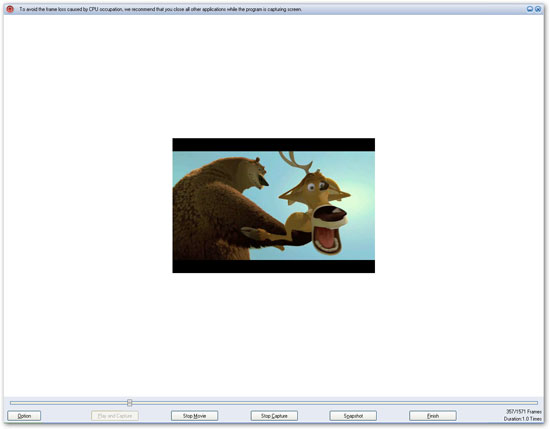Image resolution: width=550 pixels, height=429 pixels.
Task: Click the movie preview frame
Action: click(x=274, y=206)
